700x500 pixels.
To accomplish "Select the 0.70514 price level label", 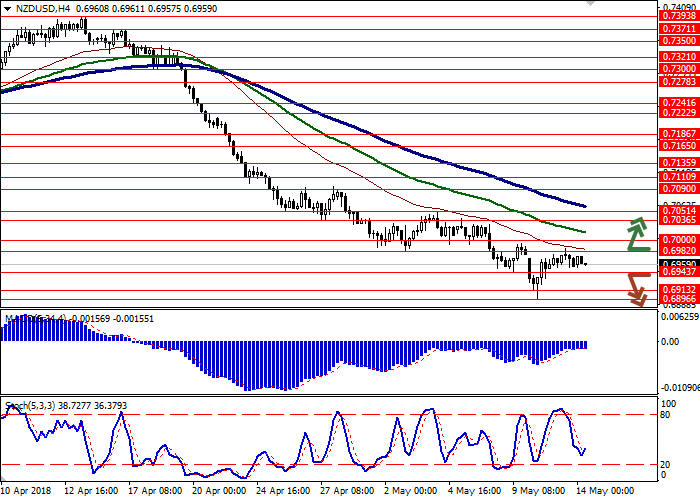I will click(x=678, y=211).
